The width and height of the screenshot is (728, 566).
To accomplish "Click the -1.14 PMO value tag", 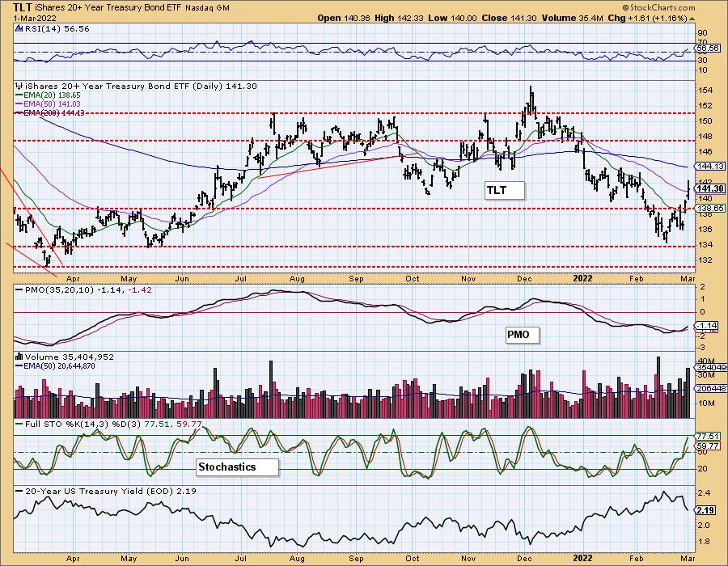I will click(708, 326).
